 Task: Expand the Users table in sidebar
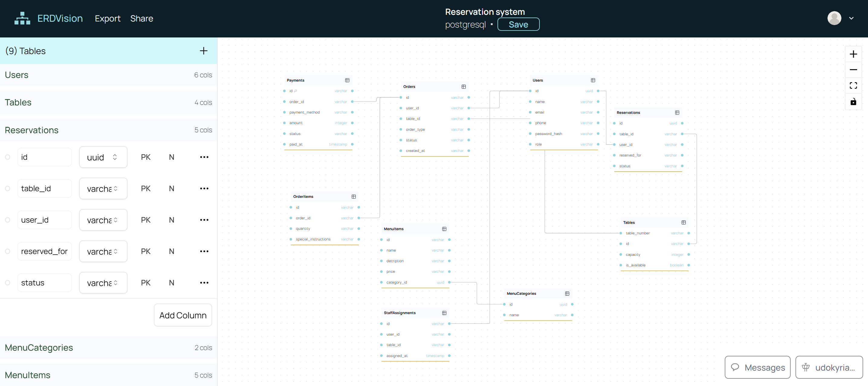point(108,75)
